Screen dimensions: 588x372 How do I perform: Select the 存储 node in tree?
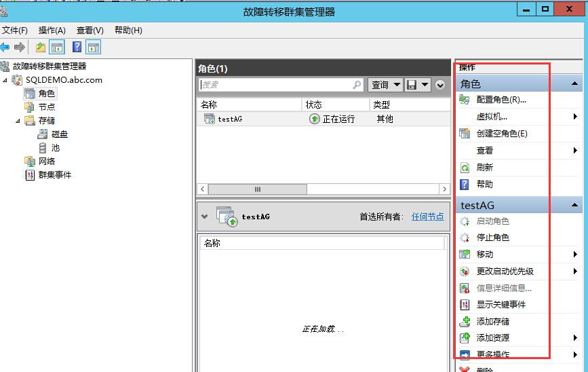click(x=47, y=121)
